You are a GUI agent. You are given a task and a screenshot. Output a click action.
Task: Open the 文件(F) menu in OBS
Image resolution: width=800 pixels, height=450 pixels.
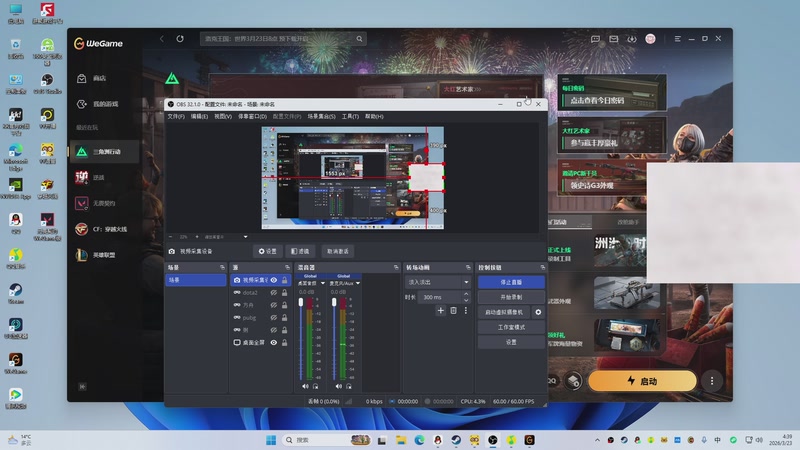176,116
